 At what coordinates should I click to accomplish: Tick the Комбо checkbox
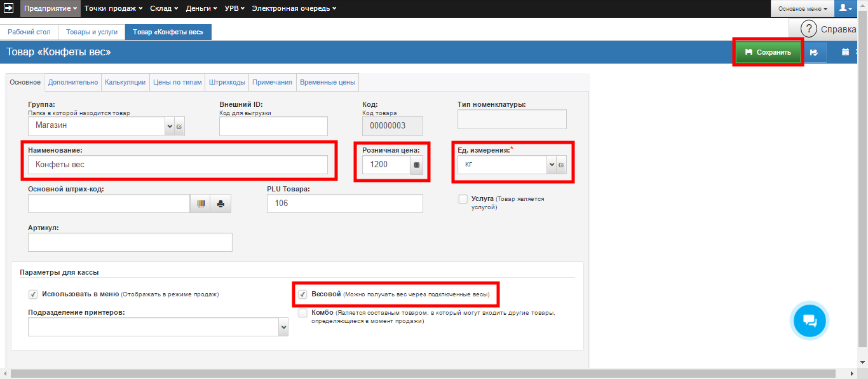point(302,313)
